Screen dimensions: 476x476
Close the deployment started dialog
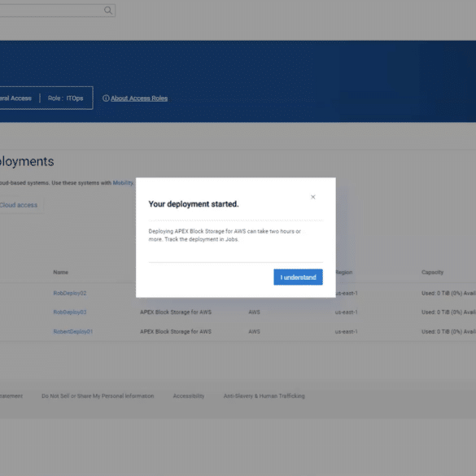pos(313,197)
